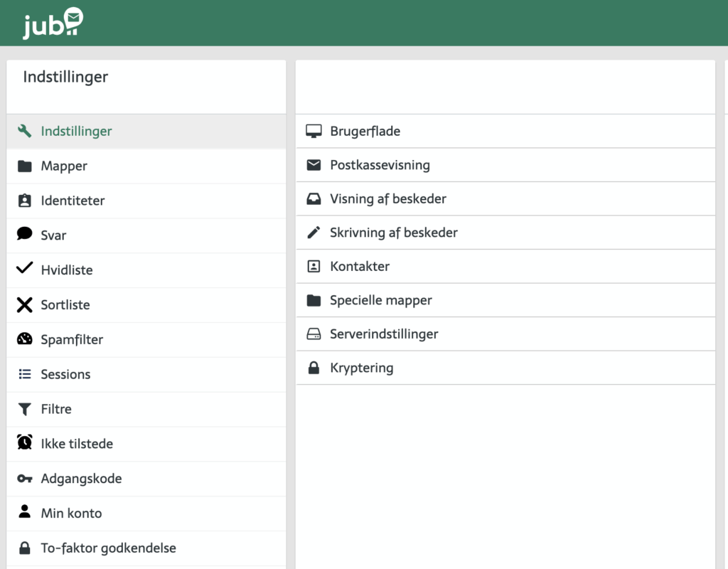Click the speech bubble icon for Svar
The height and width of the screenshot is (569, 728).
25,234
